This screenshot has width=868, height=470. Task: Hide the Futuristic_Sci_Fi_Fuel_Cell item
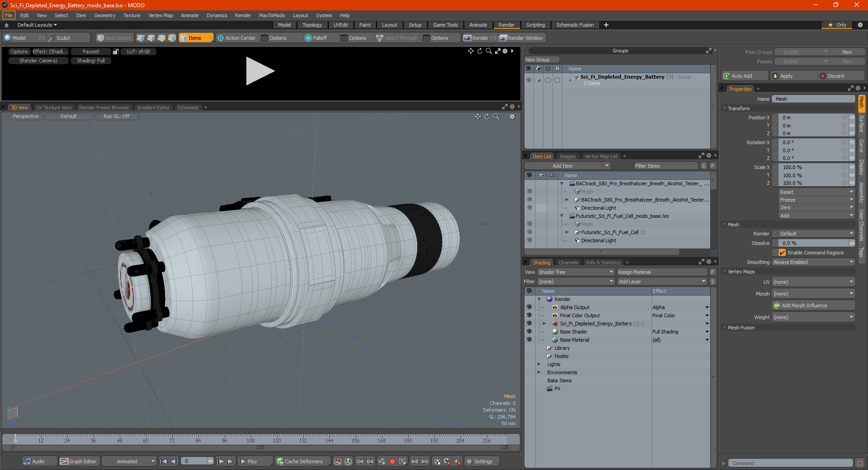[x=529, y=232]
